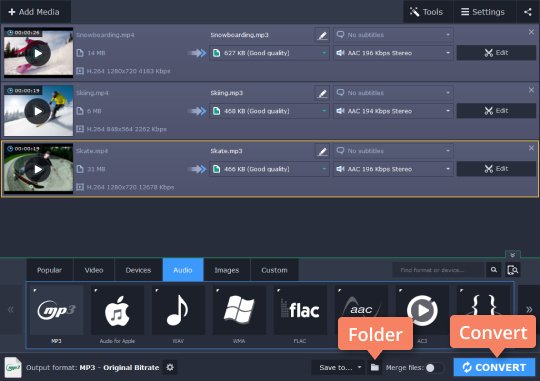Viewport: 540px width, 381px height.
Task: Open subtitles dropdown for Skate file
Action: [393, 151]
